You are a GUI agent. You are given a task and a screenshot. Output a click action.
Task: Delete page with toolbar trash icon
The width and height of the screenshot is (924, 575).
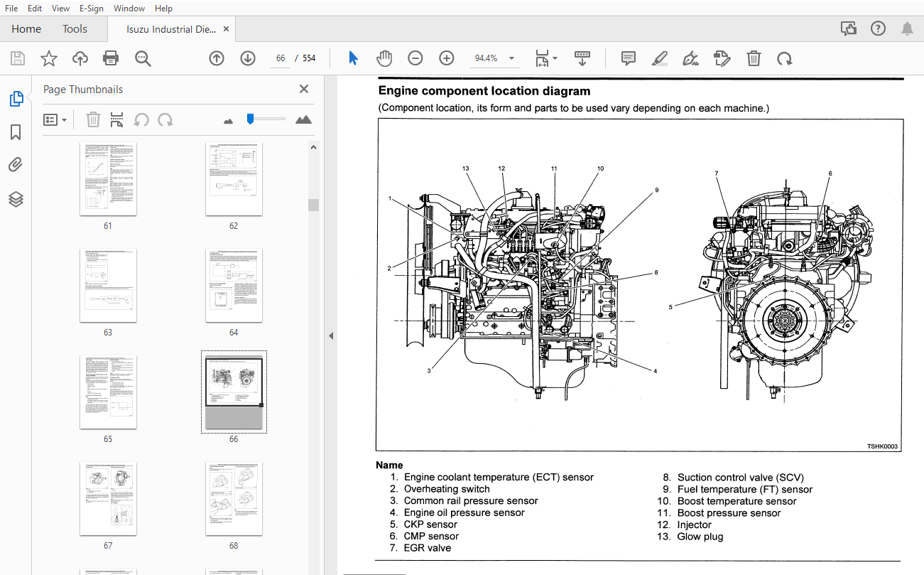(x=754, y=58)
